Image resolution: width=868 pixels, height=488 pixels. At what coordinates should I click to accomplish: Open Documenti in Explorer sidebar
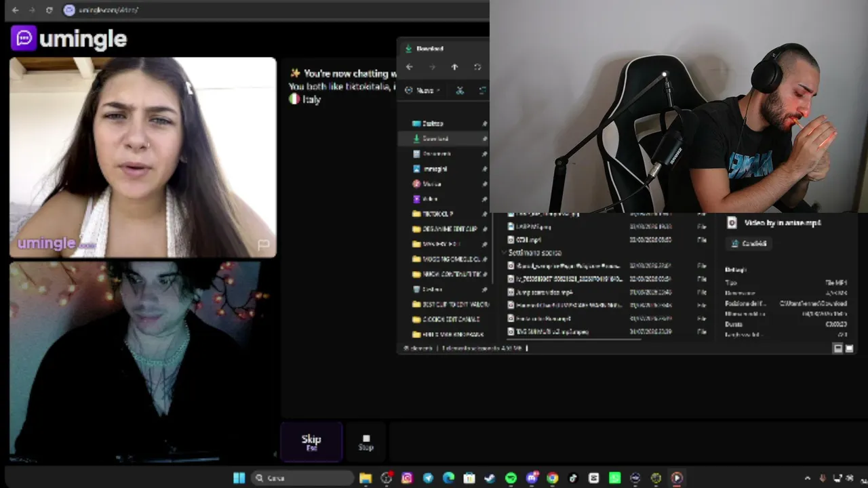tap(431, 154)
